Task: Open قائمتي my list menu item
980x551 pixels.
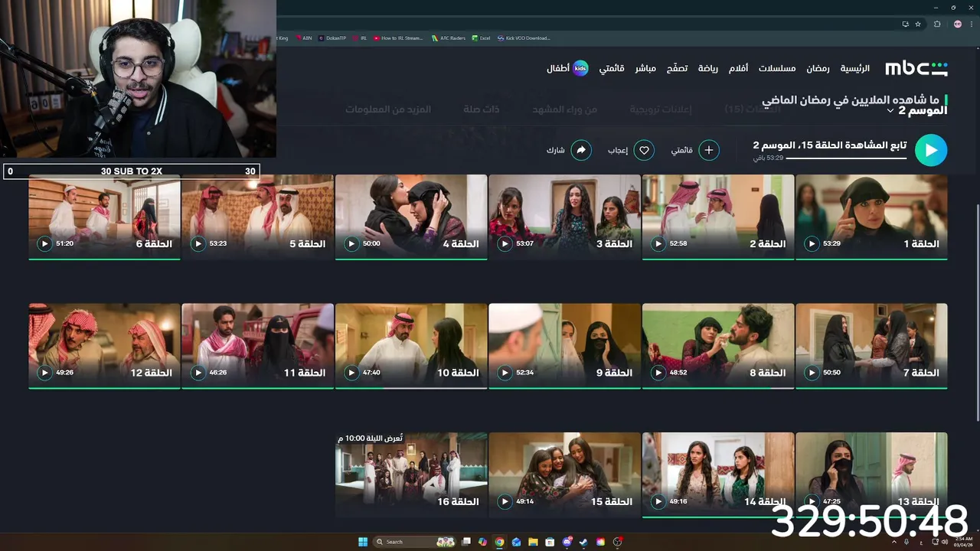Action: [x=612, y=68]
